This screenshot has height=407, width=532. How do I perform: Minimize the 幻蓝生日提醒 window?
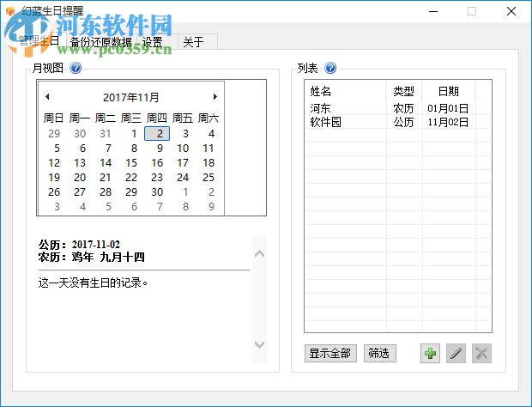pyautogui.click(x=433, y=11)
